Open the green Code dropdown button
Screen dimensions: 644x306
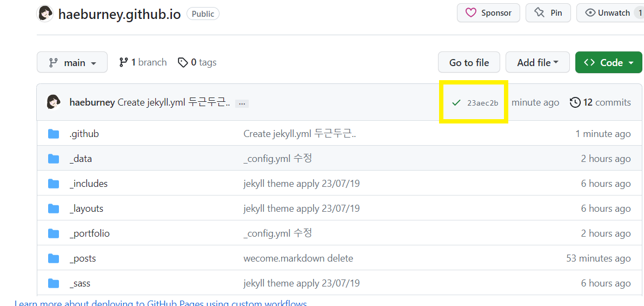click(x=609, y=62)
